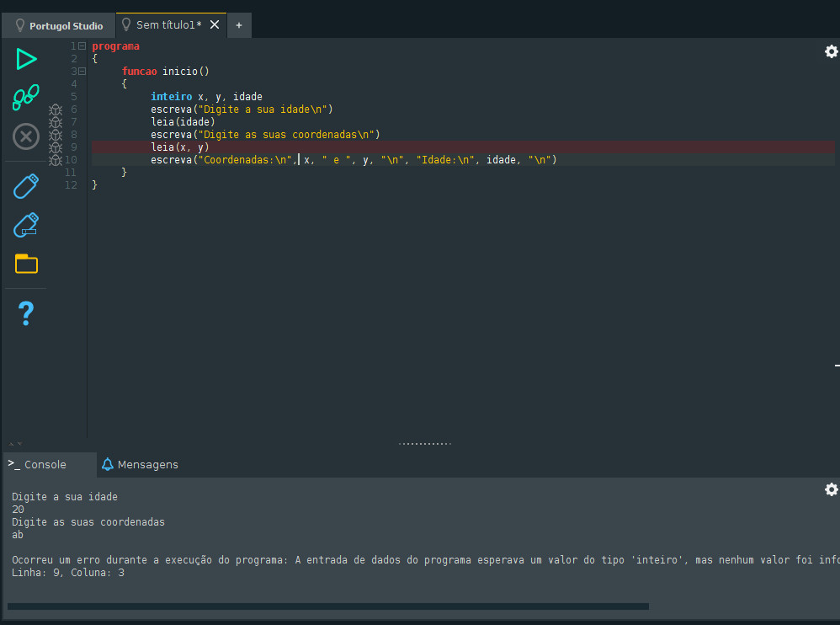
Task: Click the "Coordenadas:\n" string on line 10
Action: click(245, 160)
